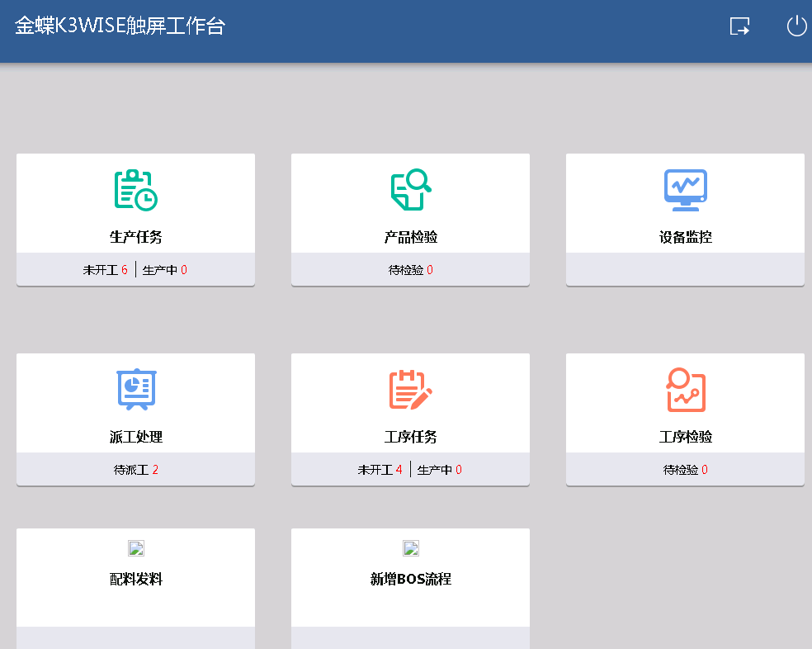The image size is (812, 649).
Task: Click 待派工 2 status count
Action: [135, 470]
